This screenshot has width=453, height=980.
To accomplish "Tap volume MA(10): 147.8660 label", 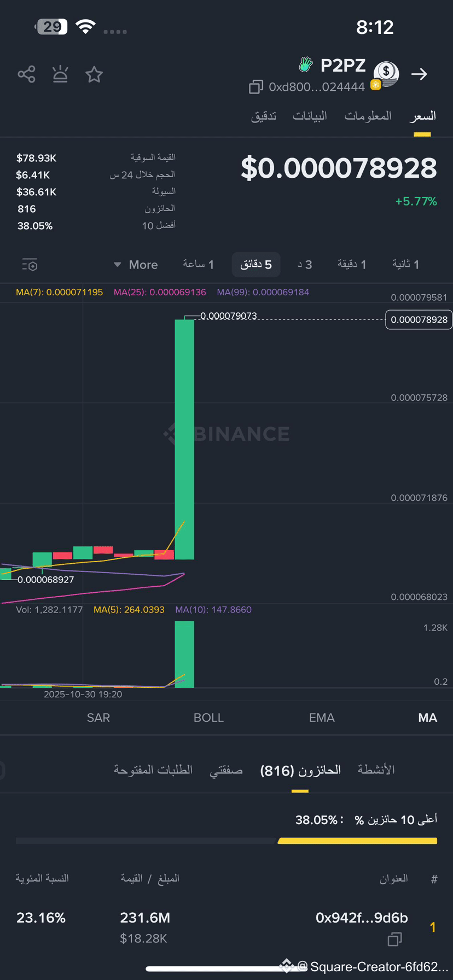I will [213, 610].
